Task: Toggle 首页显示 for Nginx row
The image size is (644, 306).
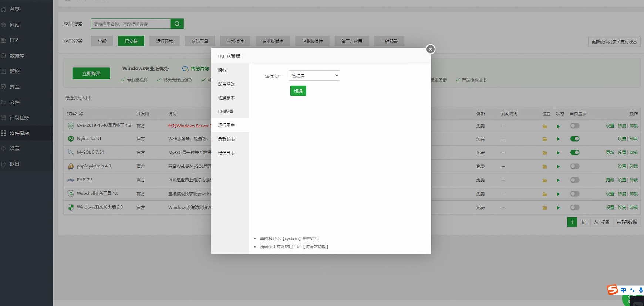Action: tap(575, 139)
